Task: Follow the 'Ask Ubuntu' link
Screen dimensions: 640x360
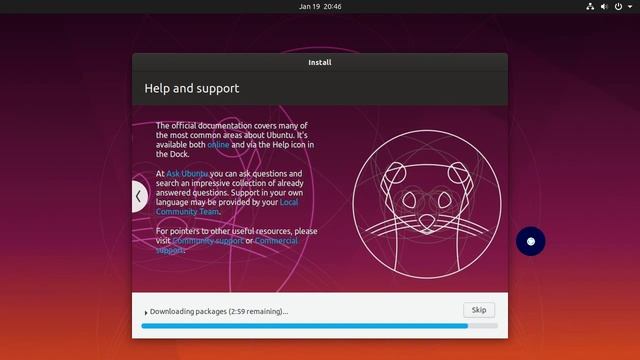Action: click(187, 173)
